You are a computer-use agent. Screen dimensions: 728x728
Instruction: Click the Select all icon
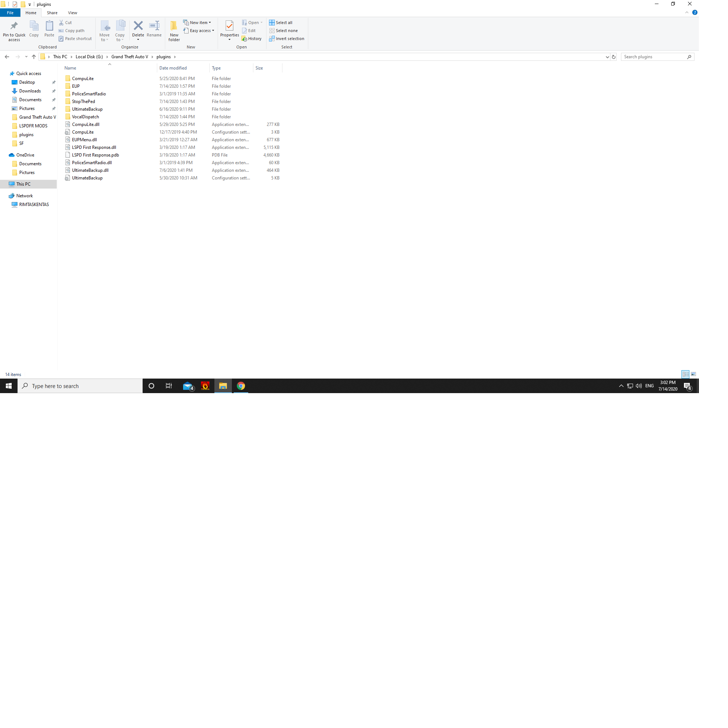(281, 23)
